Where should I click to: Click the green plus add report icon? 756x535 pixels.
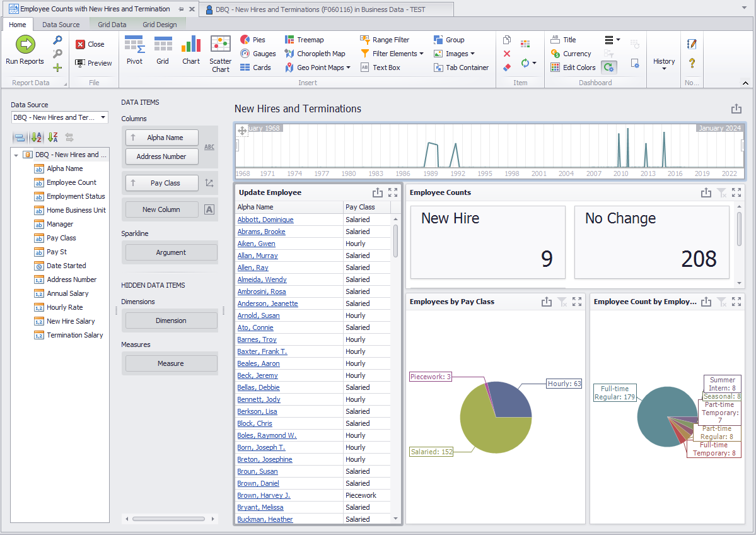click(x=57, y=68)
